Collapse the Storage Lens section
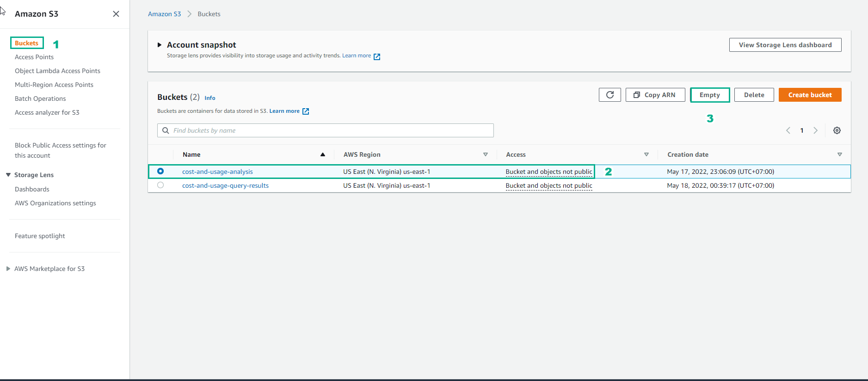Image resolution: width=868 pixels, height=381 pixels. pyautogui.click(x=8, y=175)
